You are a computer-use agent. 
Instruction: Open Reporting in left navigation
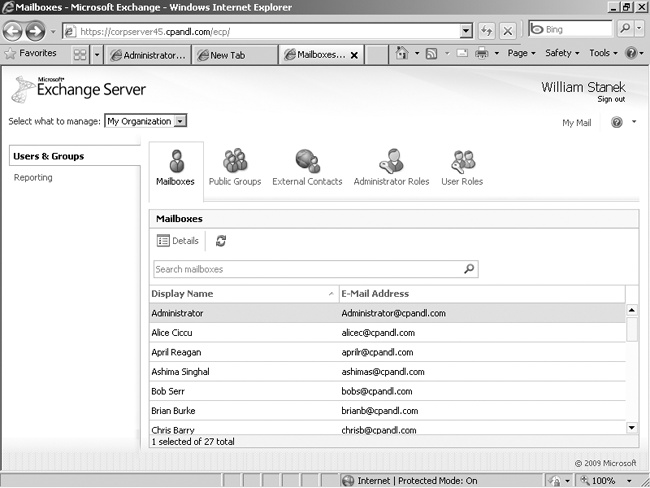[33, 177]
